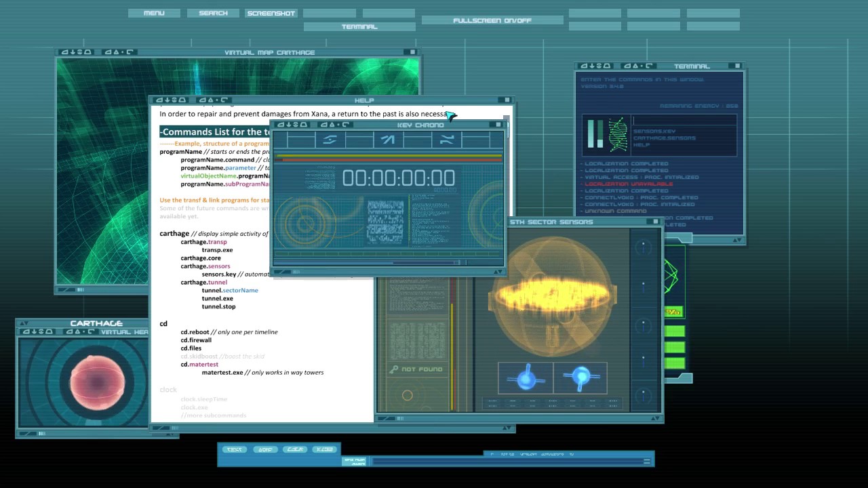Select the third crossed-lines icon tab in Key Chrono
The image size is (868, 488).
point(446,140)
